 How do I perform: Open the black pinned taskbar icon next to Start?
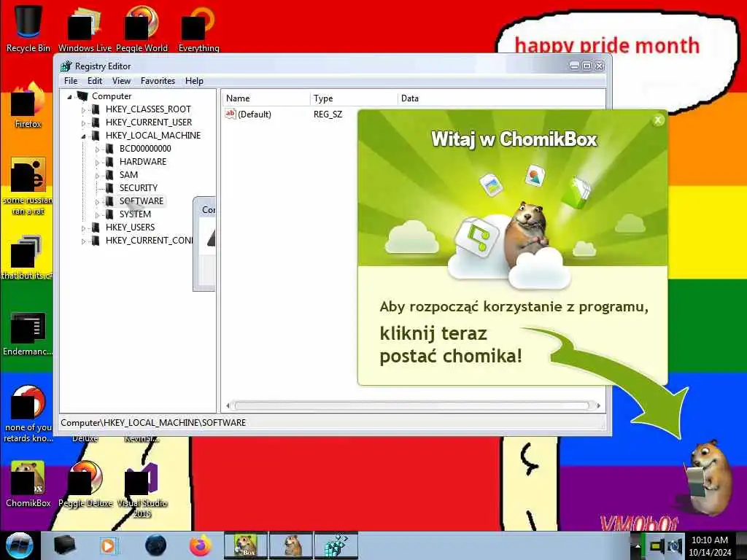click(65, 545)
